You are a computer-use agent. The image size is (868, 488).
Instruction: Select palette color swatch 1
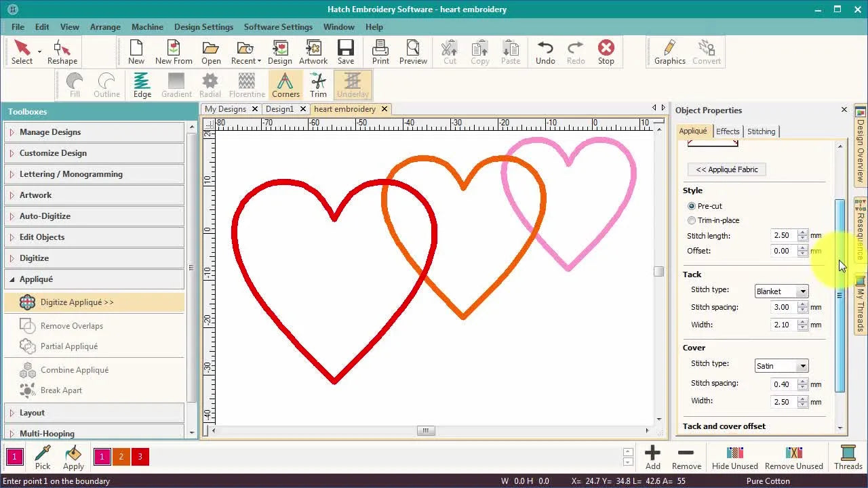(102, 457)
